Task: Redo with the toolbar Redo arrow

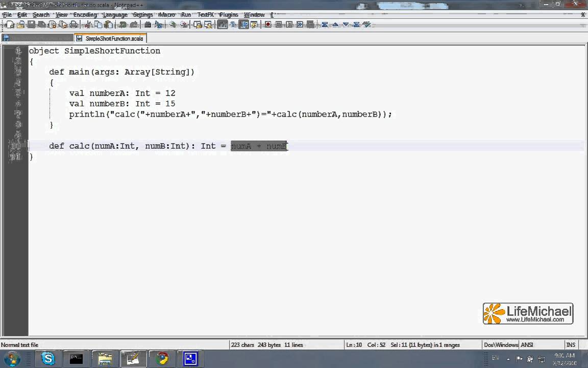Action: pos(133,25)
